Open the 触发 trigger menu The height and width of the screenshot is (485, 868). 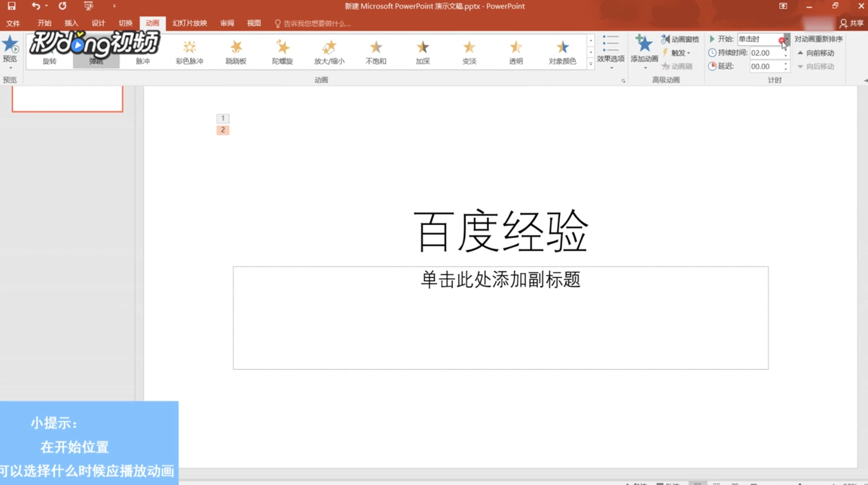click(676, 53)
